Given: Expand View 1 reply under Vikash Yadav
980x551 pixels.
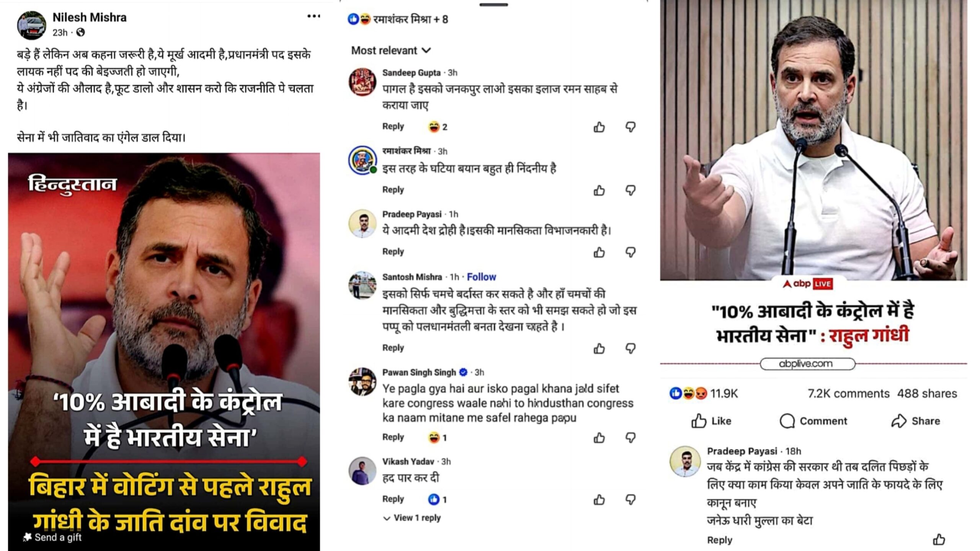Looking at the screenshot, I should [x=412, y=518].
